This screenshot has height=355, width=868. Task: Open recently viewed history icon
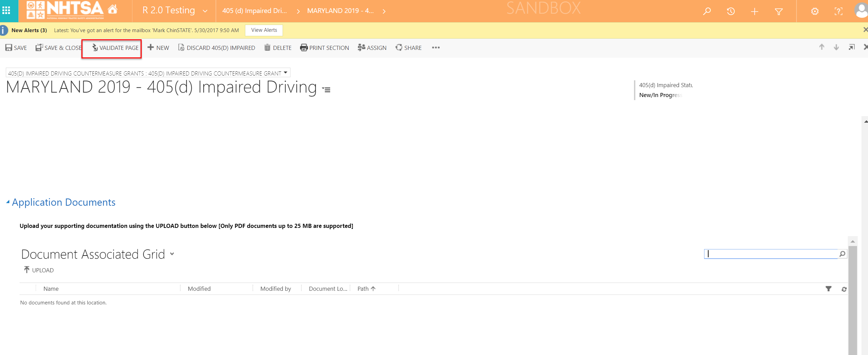point(731,11)
